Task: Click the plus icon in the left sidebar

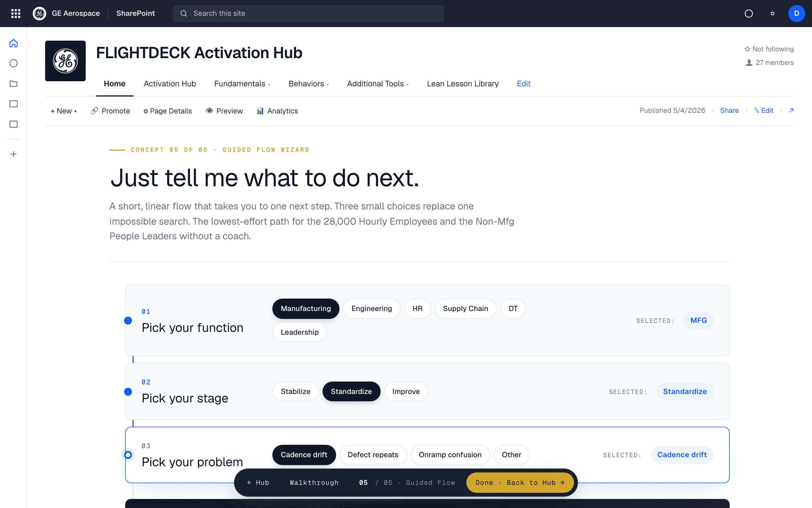Action: pos(14,154)
